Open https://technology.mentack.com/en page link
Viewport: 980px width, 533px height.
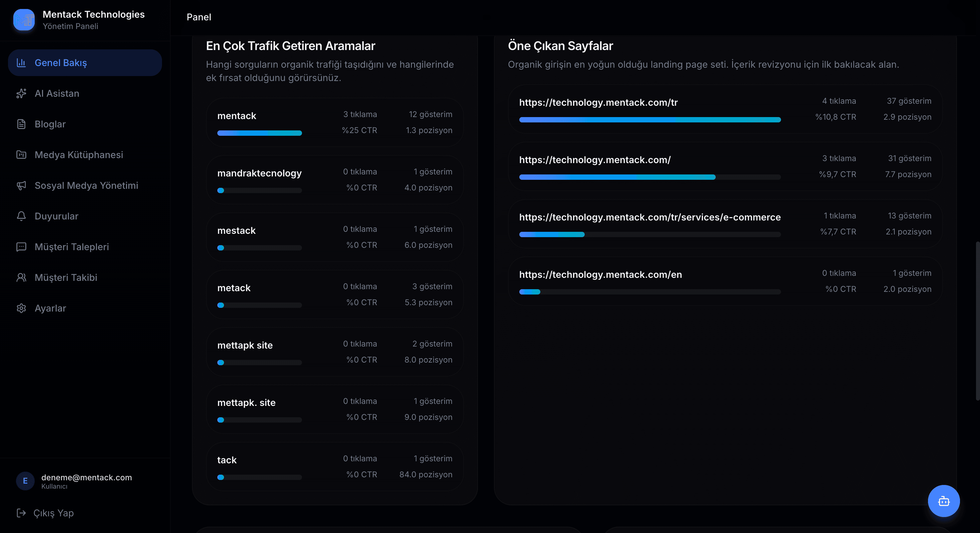pyautogui.click(x=600, y=275)
